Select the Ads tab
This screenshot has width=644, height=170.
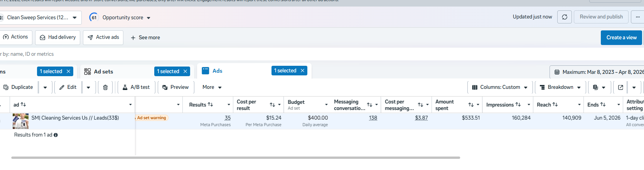tap(217, 71)
